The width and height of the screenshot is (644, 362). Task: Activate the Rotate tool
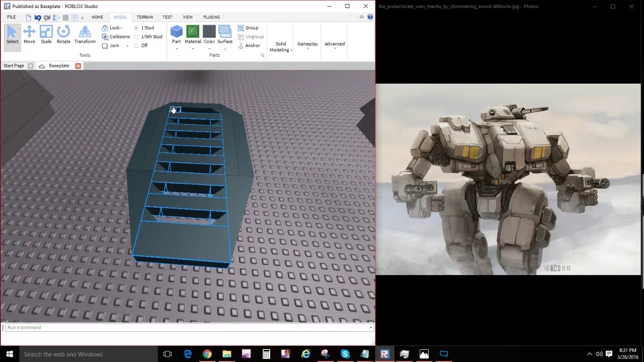(63, 35)
